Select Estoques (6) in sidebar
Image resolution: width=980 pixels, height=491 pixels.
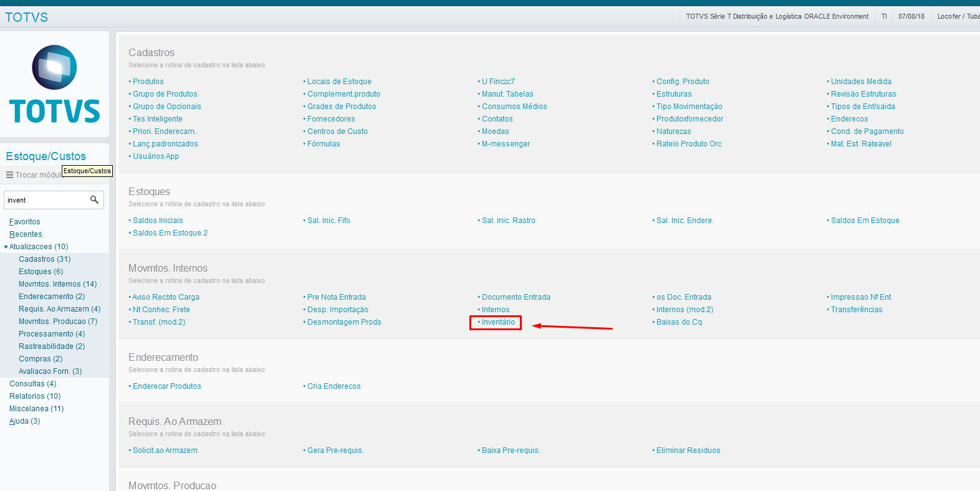(41, 272)
